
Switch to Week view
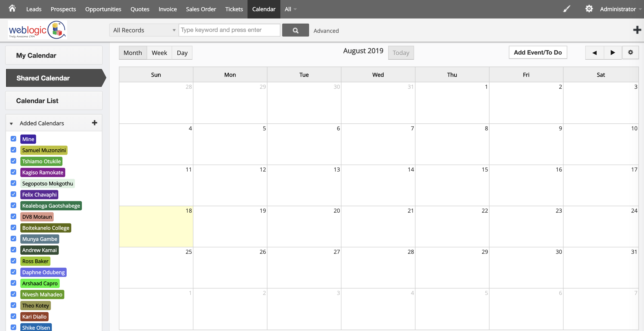point(159,53)
